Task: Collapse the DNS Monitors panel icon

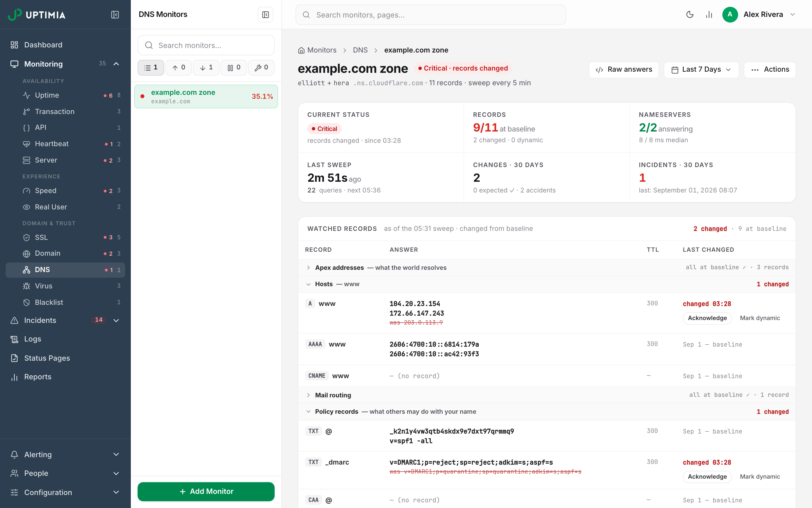Action: (265, 15)
